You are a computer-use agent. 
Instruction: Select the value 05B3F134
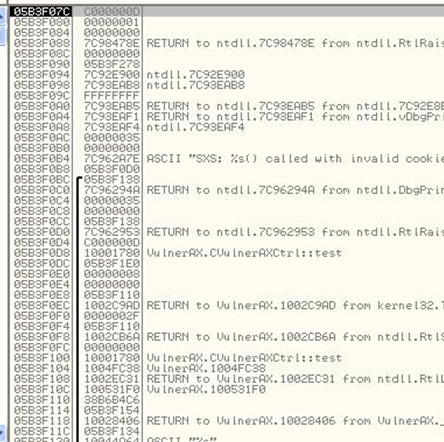[x=112, y=432]
